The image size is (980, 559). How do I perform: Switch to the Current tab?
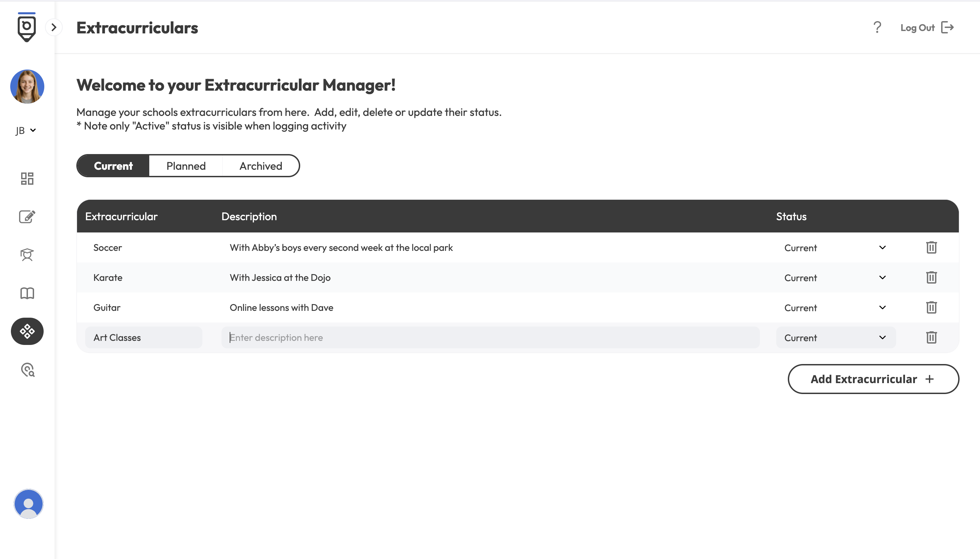click(113, 166)
